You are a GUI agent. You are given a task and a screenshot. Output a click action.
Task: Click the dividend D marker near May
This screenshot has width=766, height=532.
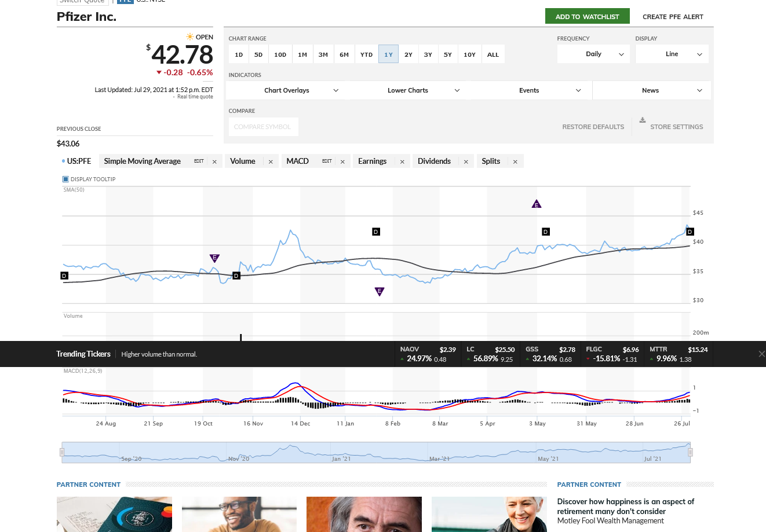(x=545, y=232)
